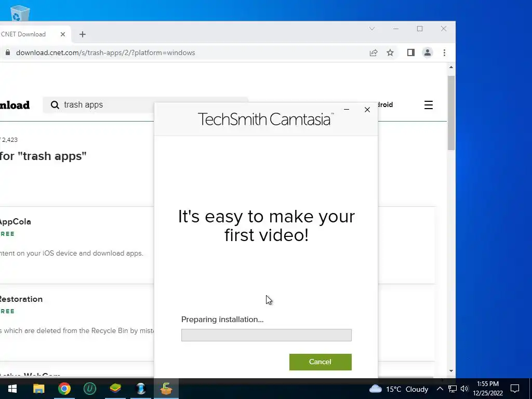Click page scrollbar up arrow
The width and height of the screenshot is (532, 399).
451,67
